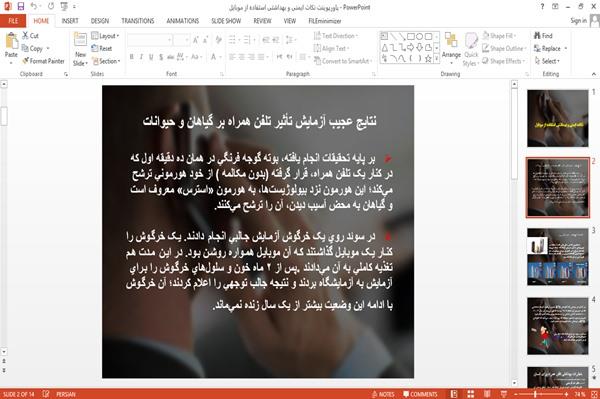Redo the action from quick access toolbar
Viewport: 600px width, 399px height.
coord(51,7)
